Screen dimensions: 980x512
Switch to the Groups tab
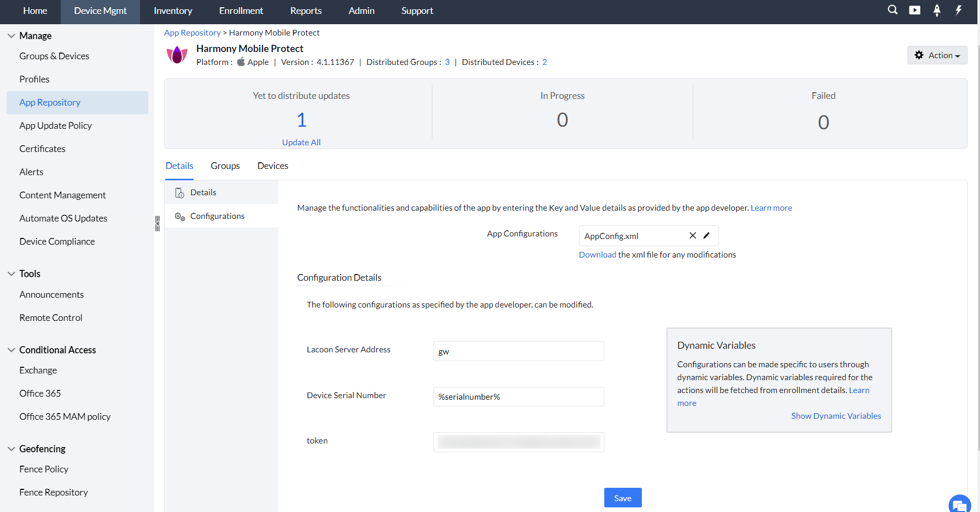tap(225, 166)
